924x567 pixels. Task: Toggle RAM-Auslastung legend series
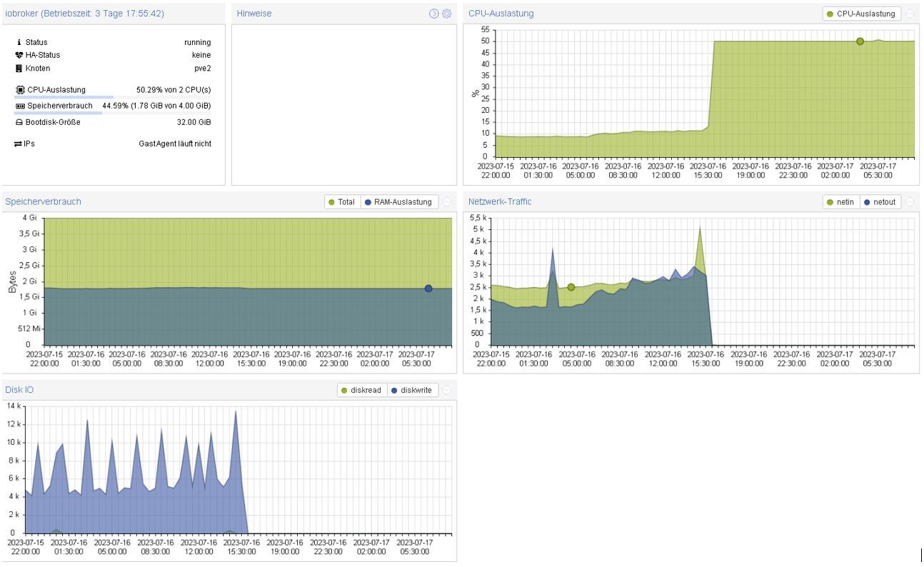pyautogui.click(x=399, y=202)
